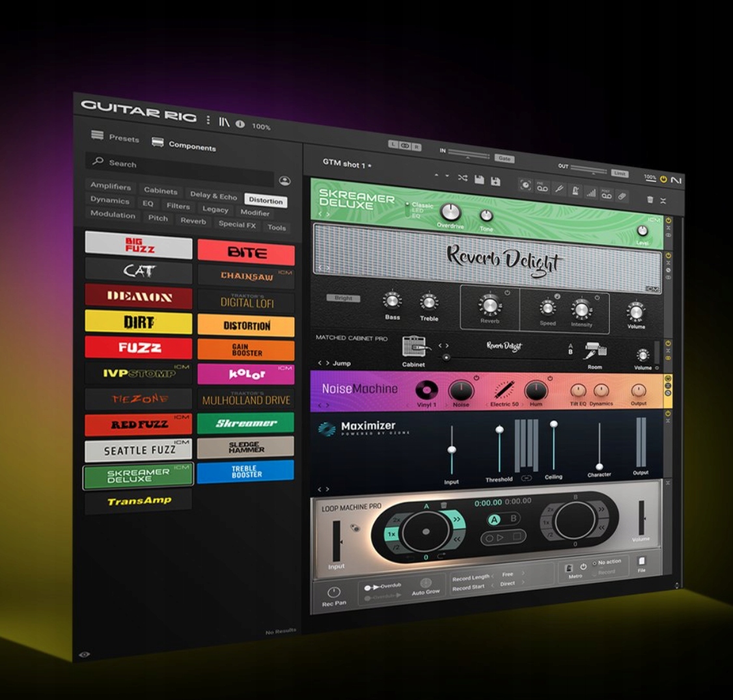Viewport: 733px width, 700px height.
Task: Click Loop Machine play triangle button
Action: click(x=501, y=538)
